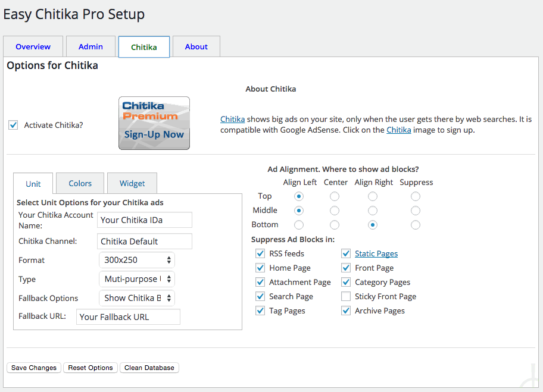Click the Fallback URL text field
Image resolution: width=543 pixels, height=392 pixels.
coord(128,317)
